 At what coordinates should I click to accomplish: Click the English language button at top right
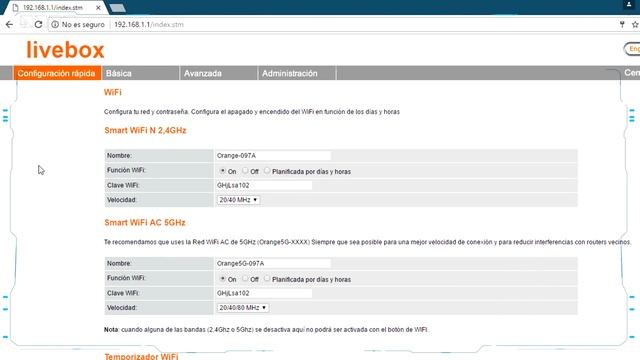pyautogui.click(x=632, y=49)
